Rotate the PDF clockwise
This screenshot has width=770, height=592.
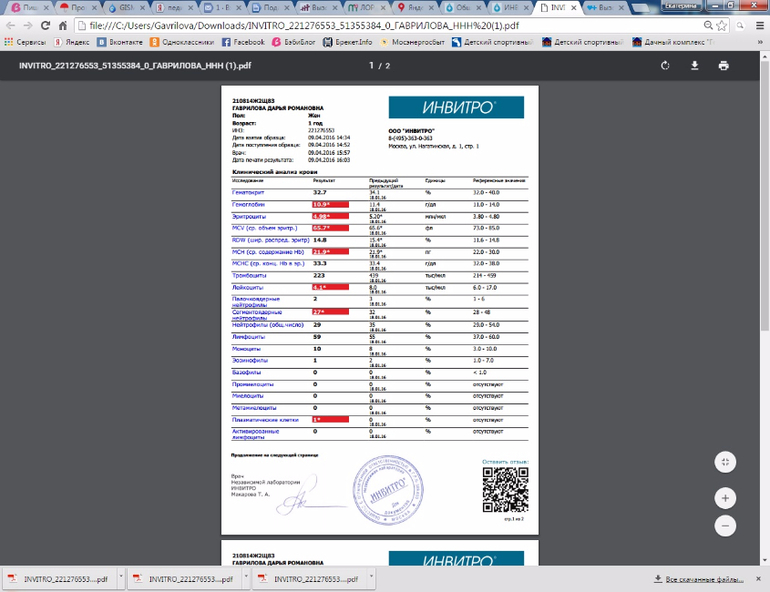tap(665, 66)
